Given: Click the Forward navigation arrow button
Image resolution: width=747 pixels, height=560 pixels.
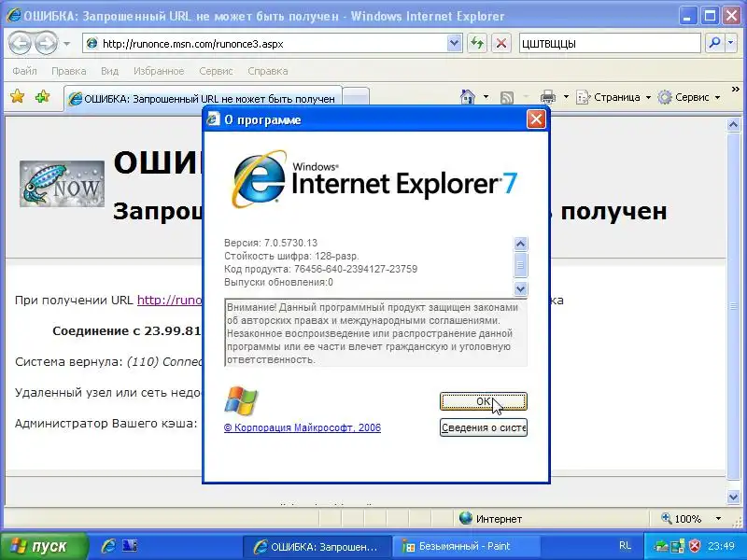Looking at the screenshot, I should point(46,43).
